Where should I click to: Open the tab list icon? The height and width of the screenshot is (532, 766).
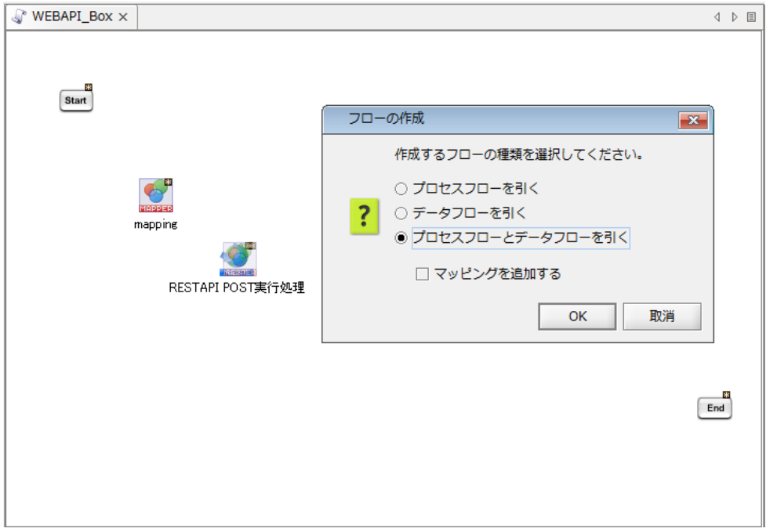751,17
